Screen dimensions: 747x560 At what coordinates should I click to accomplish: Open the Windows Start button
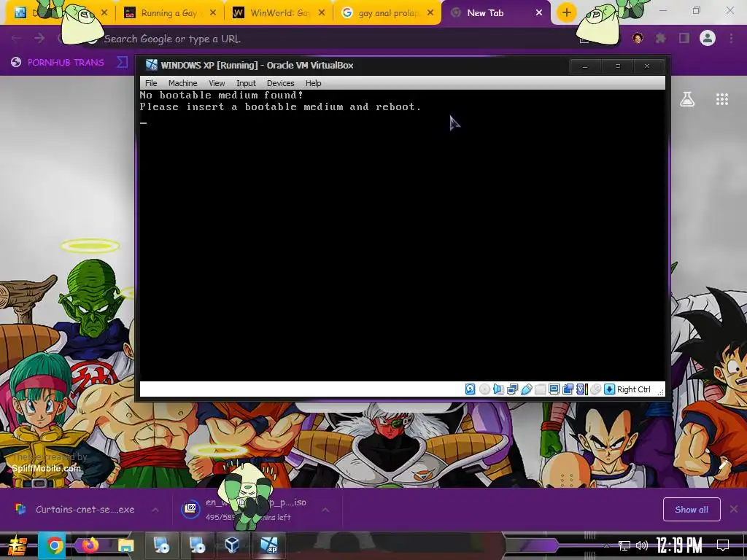(x=16, y=545)
